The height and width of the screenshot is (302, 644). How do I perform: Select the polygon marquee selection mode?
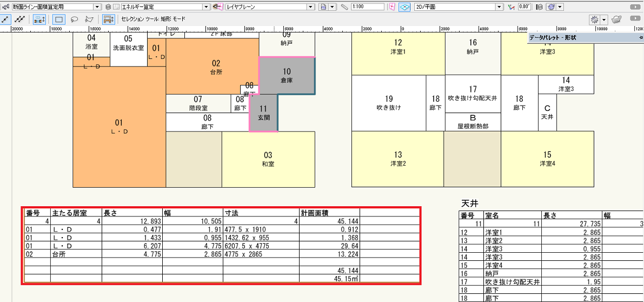[90, 19]
